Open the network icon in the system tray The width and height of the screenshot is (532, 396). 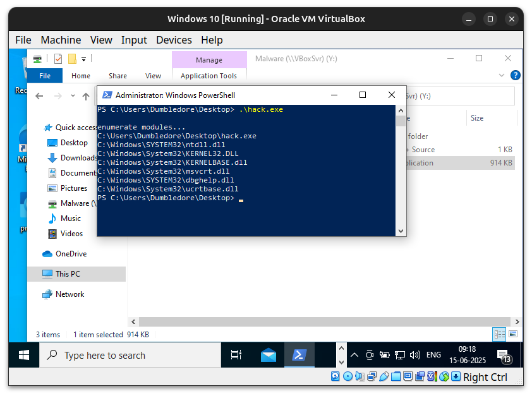coord(400,355)
